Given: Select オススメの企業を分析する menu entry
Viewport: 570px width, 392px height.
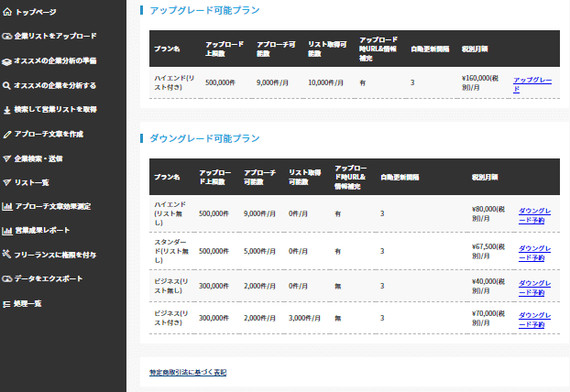Looking at the screenshot, I should click(x=55, y=85).
